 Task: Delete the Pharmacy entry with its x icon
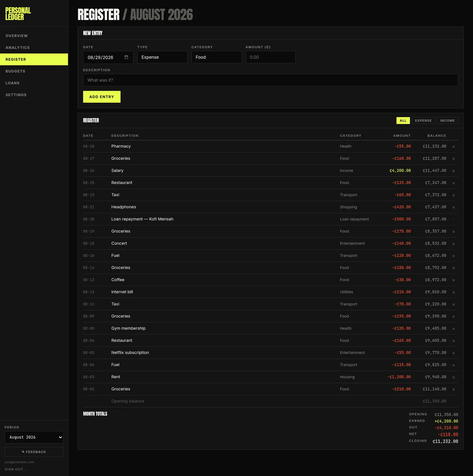click(x=453, y=147)
